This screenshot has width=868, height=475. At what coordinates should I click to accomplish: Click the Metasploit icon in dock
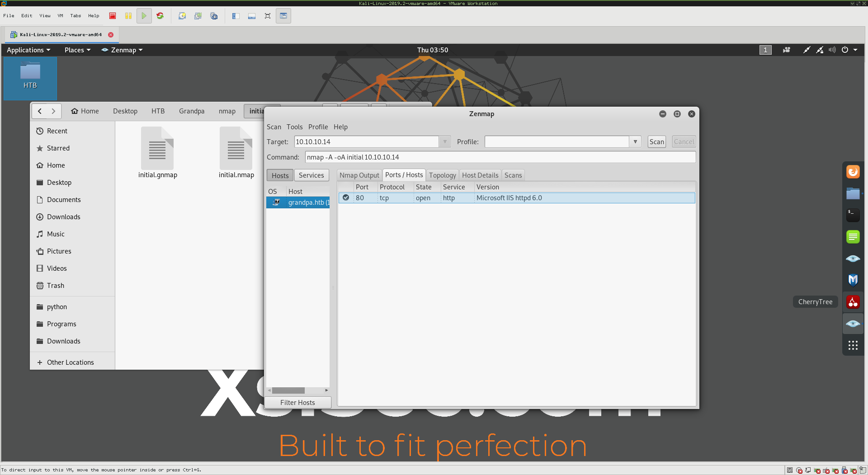click(853, 280)
